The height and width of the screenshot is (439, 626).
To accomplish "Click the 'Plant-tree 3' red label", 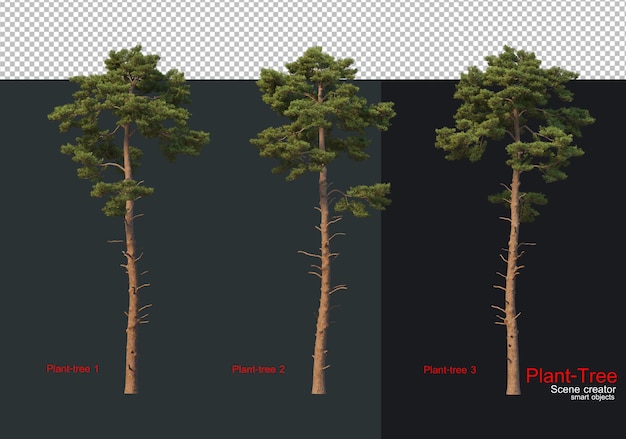I will coord(450,370).
